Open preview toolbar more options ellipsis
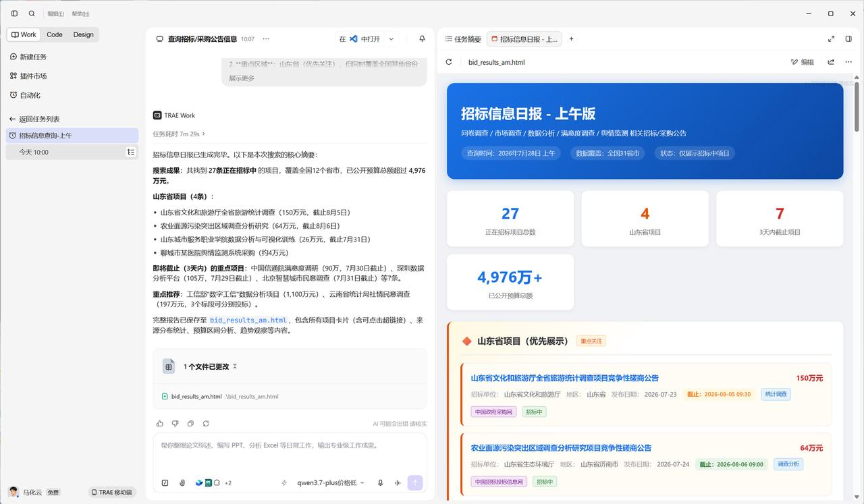This screenshot has height=504, width=864. click(849, 62)
